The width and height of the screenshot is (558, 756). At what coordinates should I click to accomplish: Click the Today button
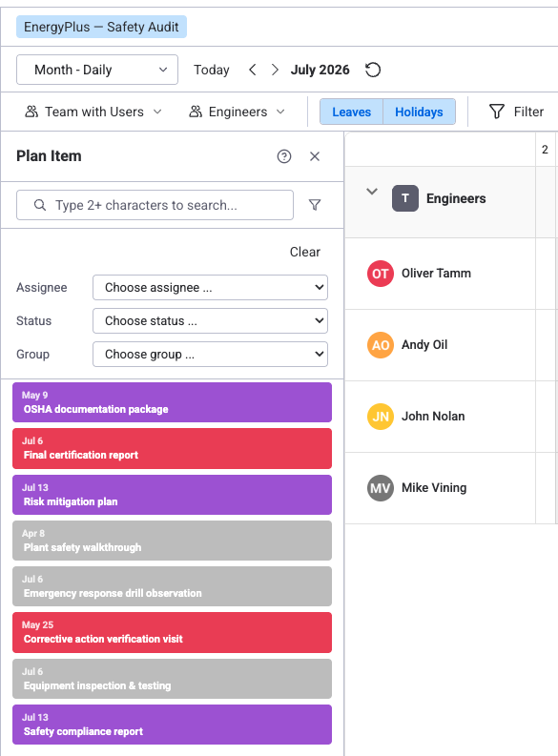click(211, 70)
